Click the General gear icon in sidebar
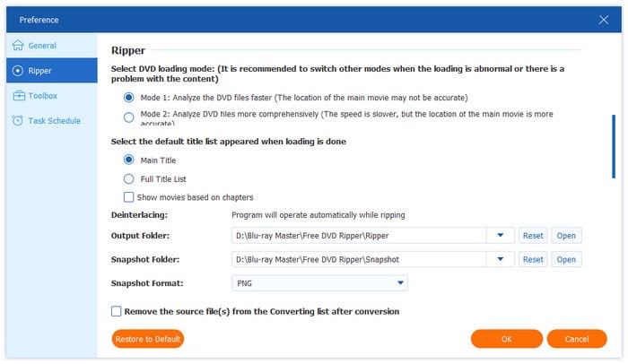Viewport: 628px width, 364px height. point(18,46)
